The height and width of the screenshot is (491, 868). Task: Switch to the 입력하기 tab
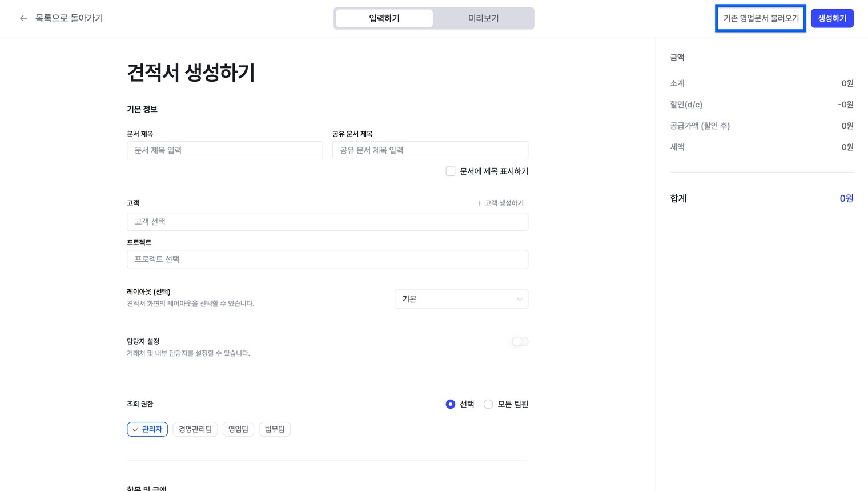pyautogui.click(x=384, y=18)
